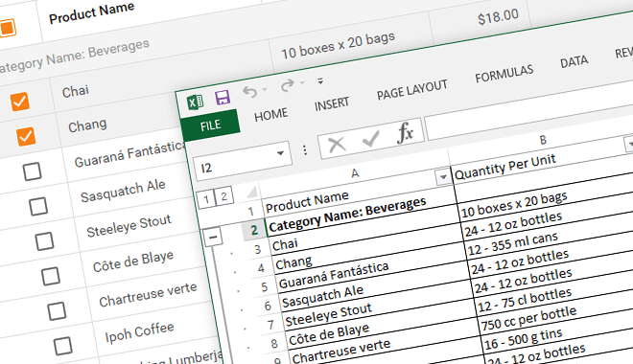This screenshot has height=364, width=633.
Task: Uncheck the Chang row checkbox
Action: coord(26,137)
